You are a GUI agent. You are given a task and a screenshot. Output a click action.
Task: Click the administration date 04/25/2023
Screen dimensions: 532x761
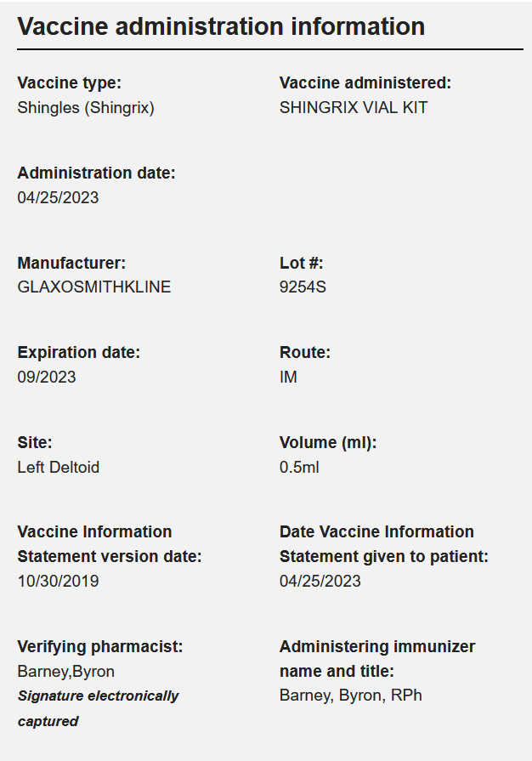click(58, 197)
